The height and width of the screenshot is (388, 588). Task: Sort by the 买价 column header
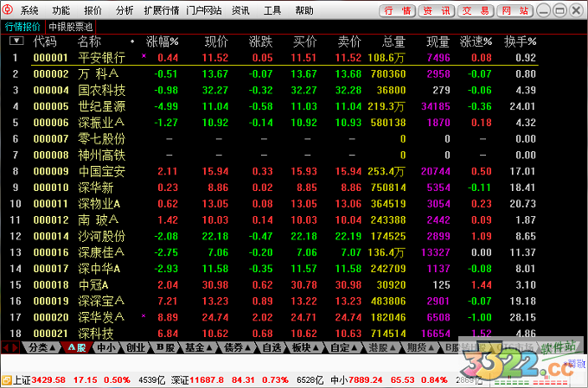(305, 41)
